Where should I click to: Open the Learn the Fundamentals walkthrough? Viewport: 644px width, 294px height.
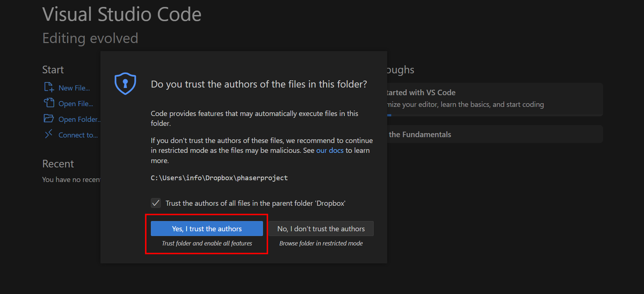(x=495, y=134)
